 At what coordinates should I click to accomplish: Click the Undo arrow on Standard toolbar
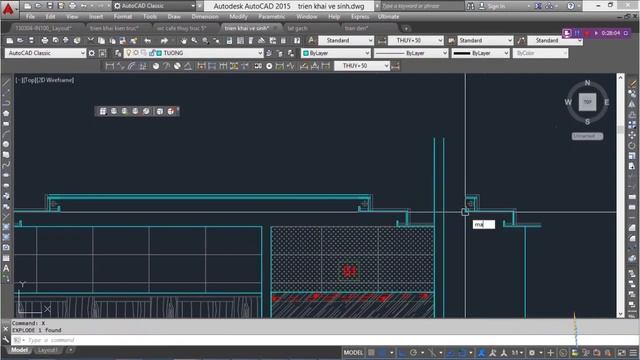[148, 40]
